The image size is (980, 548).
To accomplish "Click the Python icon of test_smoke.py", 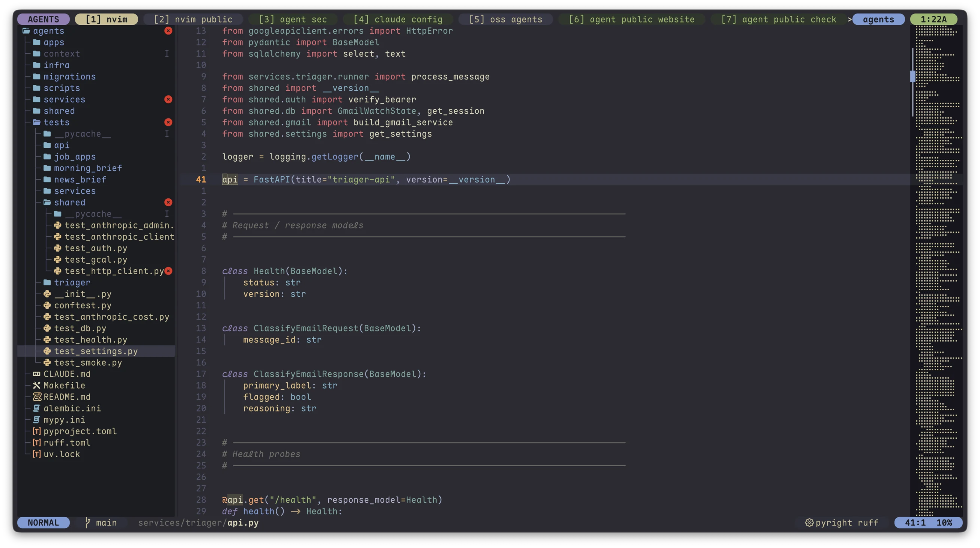I will (x=47, y=363).
